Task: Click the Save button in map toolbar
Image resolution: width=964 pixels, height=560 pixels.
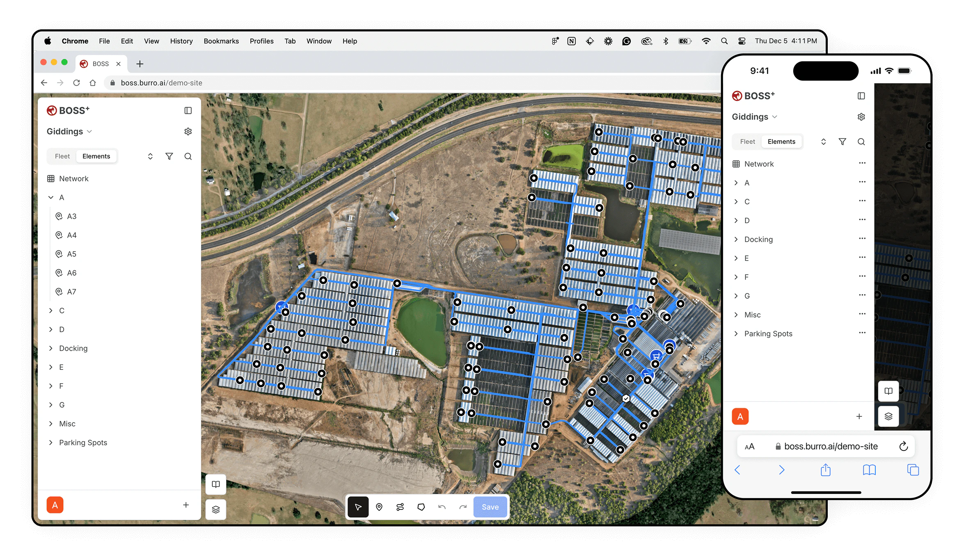Action: [x=490, y=507]
